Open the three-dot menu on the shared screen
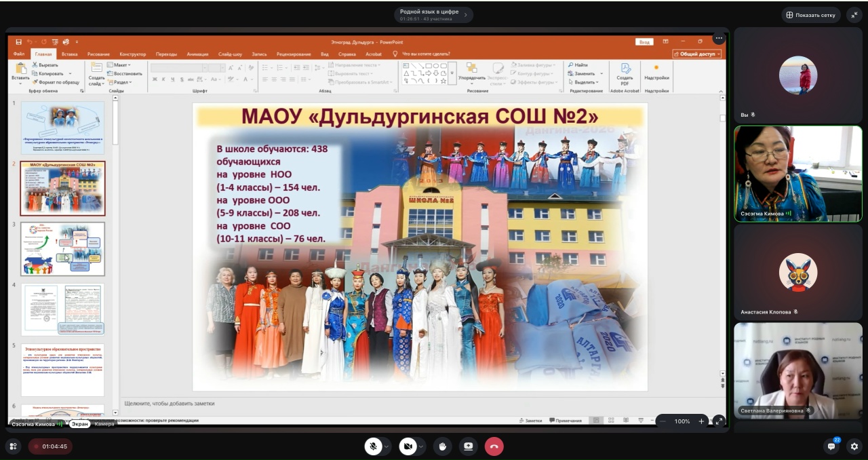868x460 pixels. tap(719, 39)
